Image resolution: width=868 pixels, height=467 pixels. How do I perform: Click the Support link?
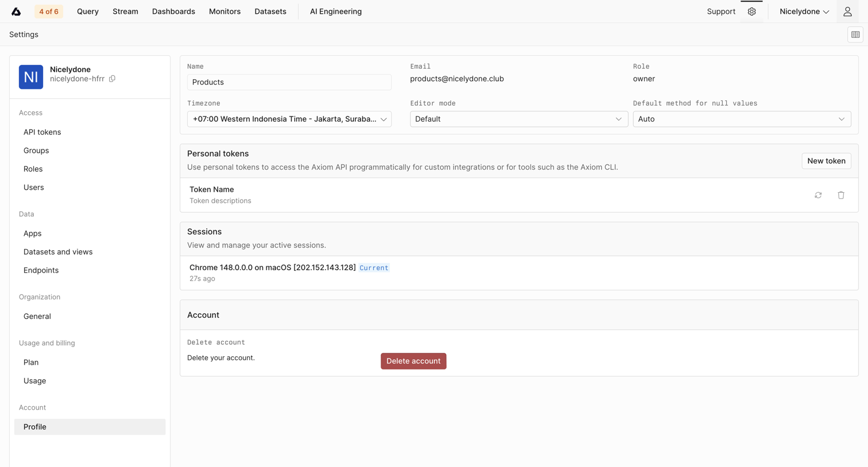[721, 11]
